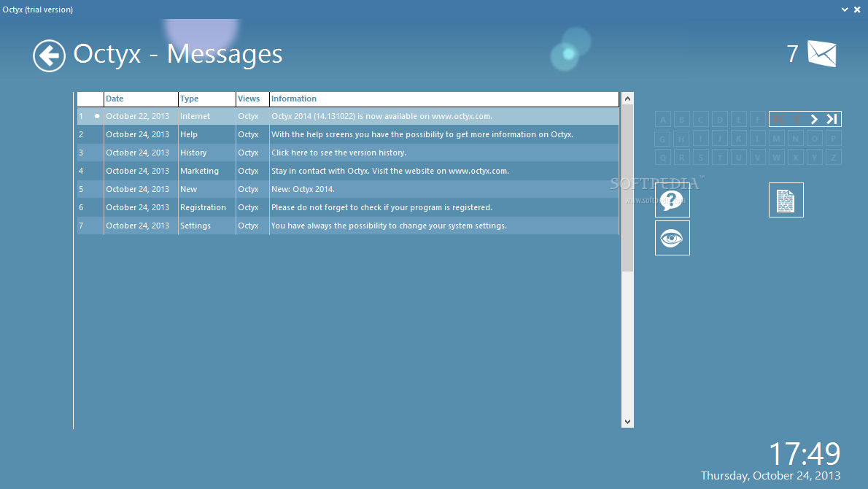
Task: Filter by letter Q
Action: [662, 157]
